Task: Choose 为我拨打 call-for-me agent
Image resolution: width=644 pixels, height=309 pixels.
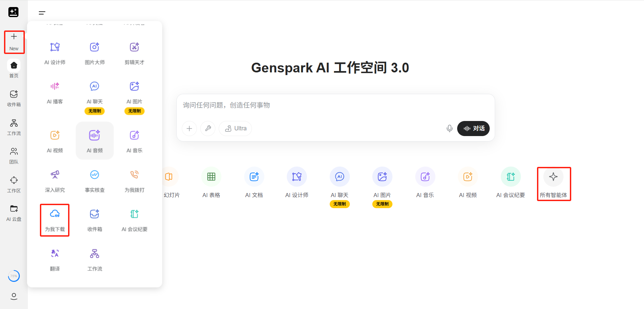Action: click(x=135, y=181)
